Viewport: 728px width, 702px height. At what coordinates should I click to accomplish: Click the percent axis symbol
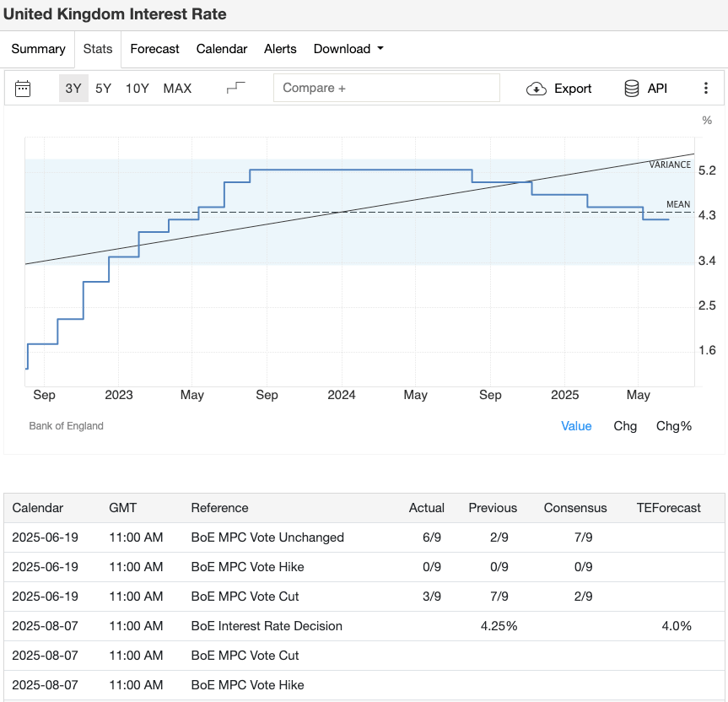pyautogui.click(x=706, y=121)
